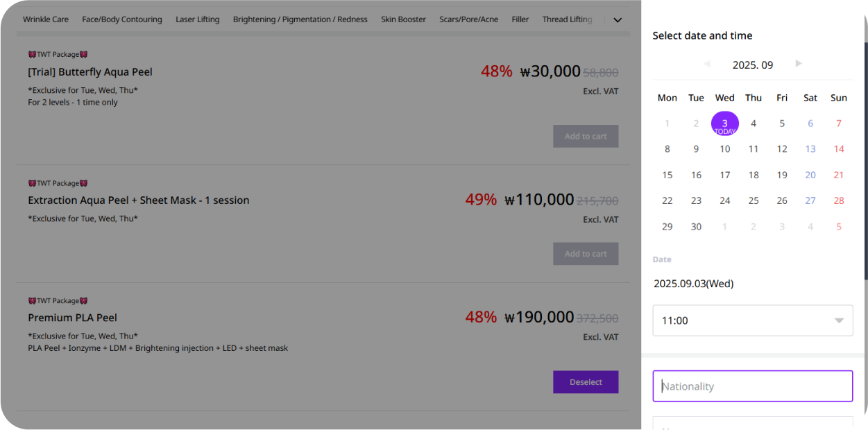This screenshot has width=868, height=430.
Task: Switch to the Laser Lifting tab
Action: (198, 19)
